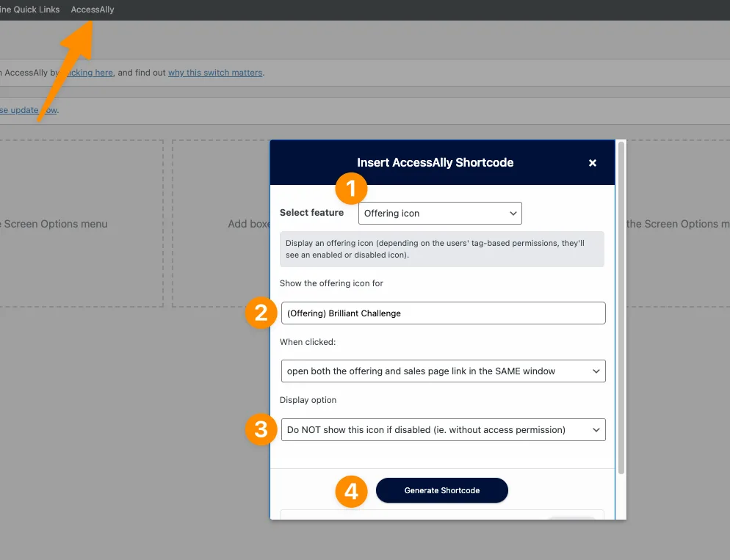Click the orange step 2 badge
The width and height of the screenshot is (730, 560).
click(x=260, y=313)
